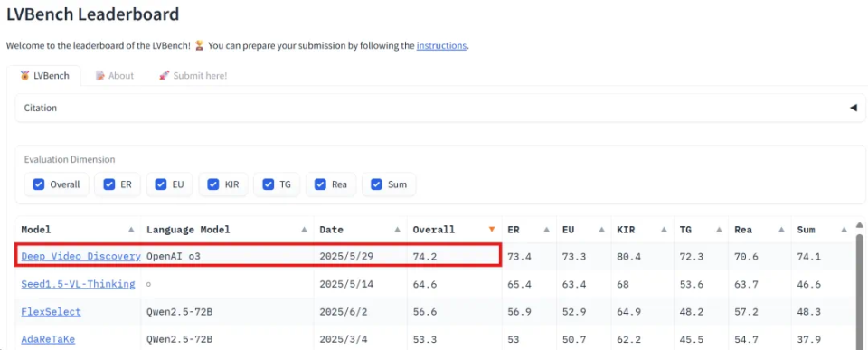Image resolution: width=868 pixels, height=350 pixels.
Task: Sort by KIR column arrow
Action: click(x=664, y=230)
